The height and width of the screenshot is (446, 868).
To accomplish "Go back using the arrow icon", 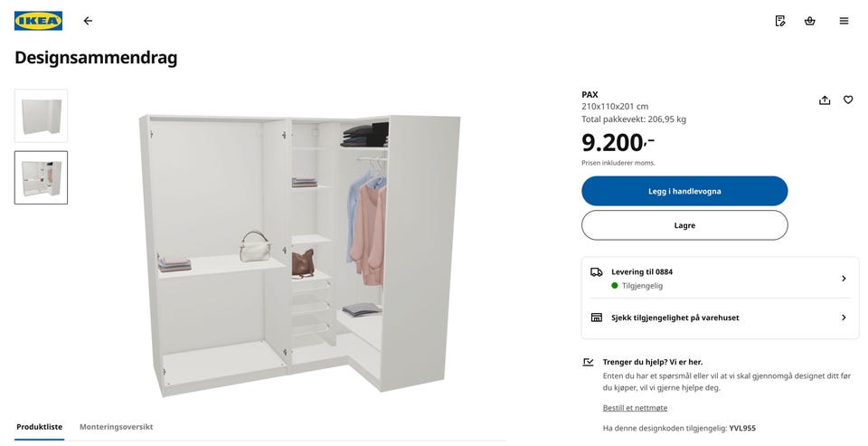I will pyautogui.click(x=88, y=21).
